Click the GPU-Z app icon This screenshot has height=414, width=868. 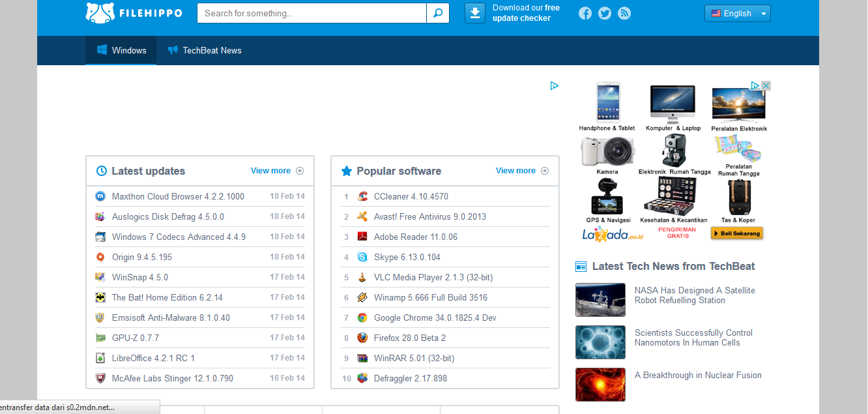pyautogui.click(x=100, y=338)
